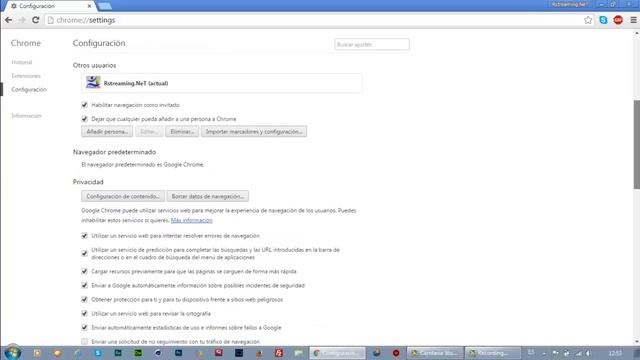The width and height of the screenshot is (640, 360).
Task: Toggle Habilitar navegación como invitado
Action: click(x=84, y=105)
